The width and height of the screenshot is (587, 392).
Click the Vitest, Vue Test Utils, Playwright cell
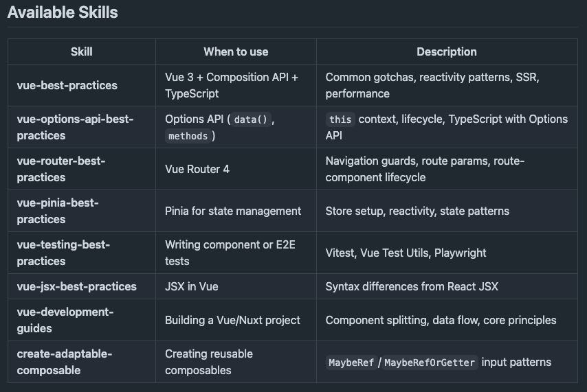pyautogui.click(x=406, y=253)
